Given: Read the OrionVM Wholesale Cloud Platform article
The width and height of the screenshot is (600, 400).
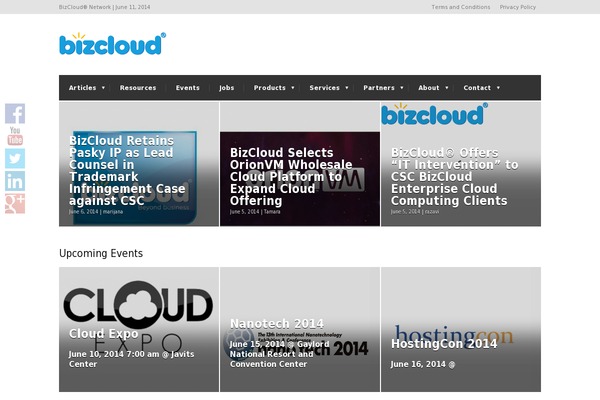Looking at the screenshot, I should 291,176.
